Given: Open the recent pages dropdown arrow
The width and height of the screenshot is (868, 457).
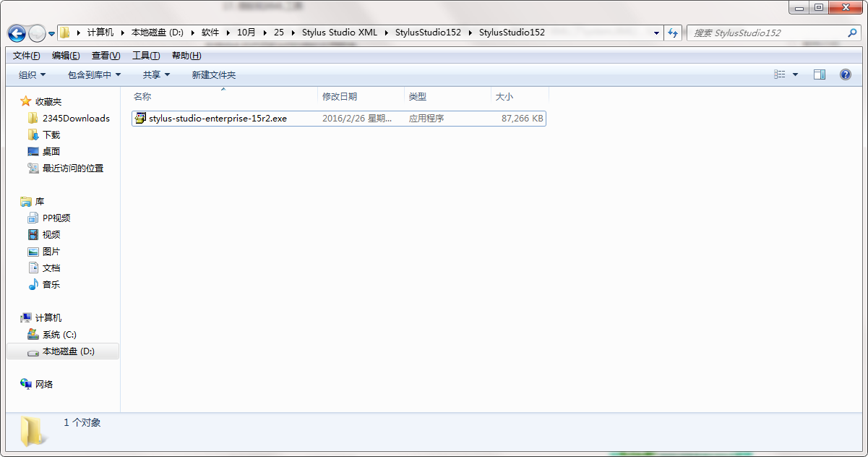Looking at the screenshot, I should [x=52, y=33].
